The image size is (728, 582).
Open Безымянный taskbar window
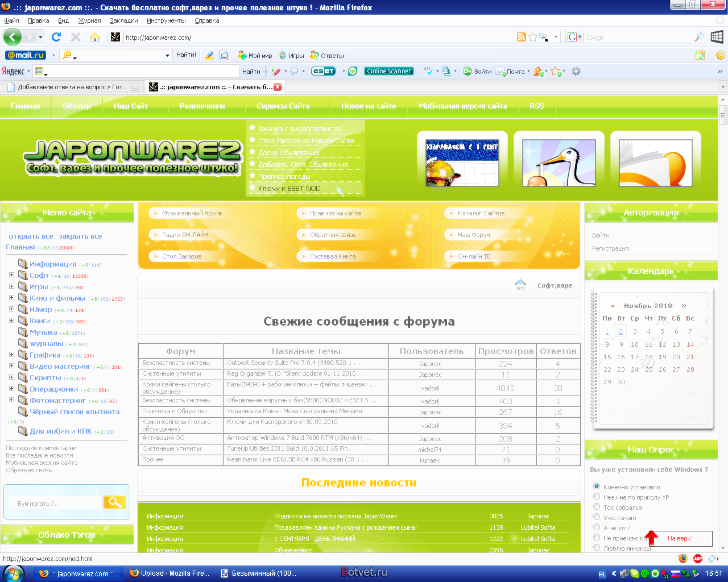pyautogui.click(x=259, y=573)
